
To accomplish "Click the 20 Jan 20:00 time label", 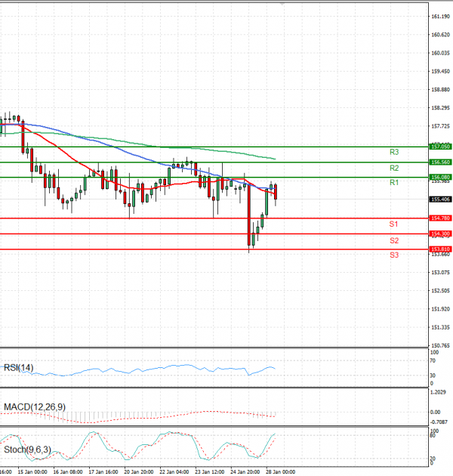I will pos(139,471).
